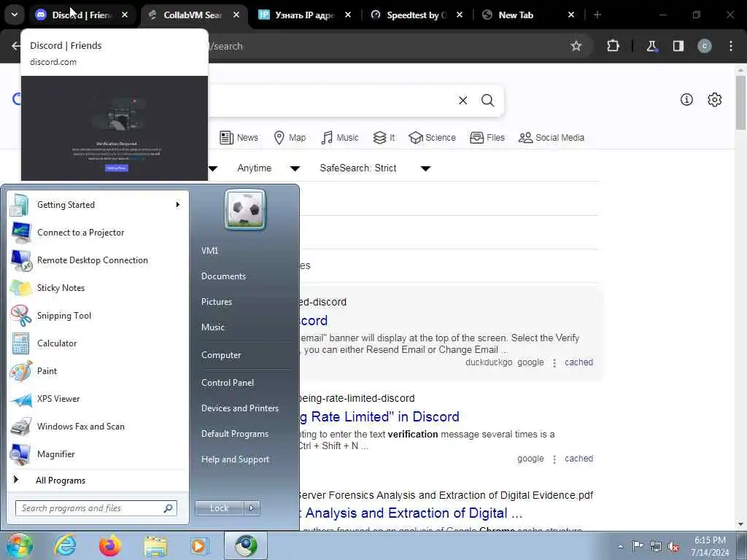This screenshot has height=560, width=747.
Task: Select the News search category
Action: pyautogui.click(x=239, y=138)
